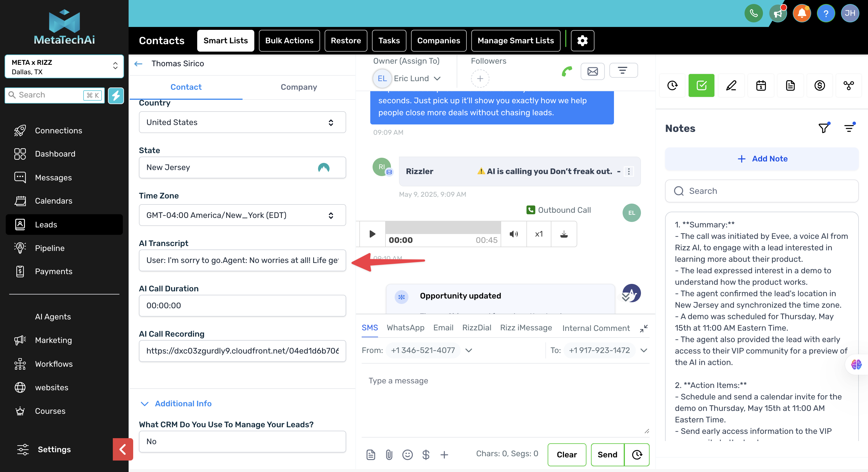Screen dimensions: 868x472
Task: Play the outbound call recording
Action: coord(372,234)
